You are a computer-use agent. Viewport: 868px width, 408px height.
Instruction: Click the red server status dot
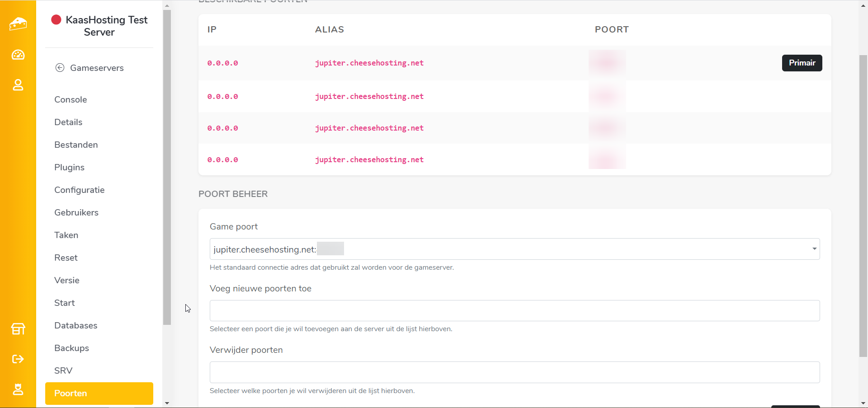click(56, 20)
